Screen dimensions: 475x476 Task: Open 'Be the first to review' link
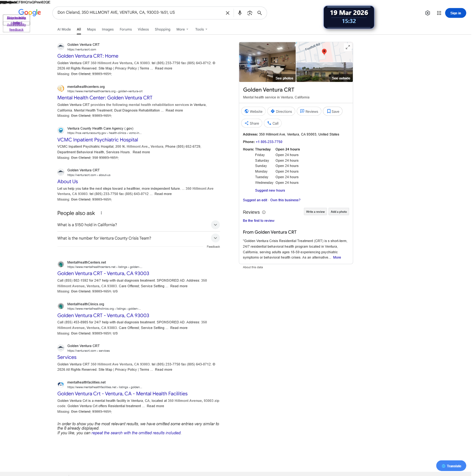259,221
